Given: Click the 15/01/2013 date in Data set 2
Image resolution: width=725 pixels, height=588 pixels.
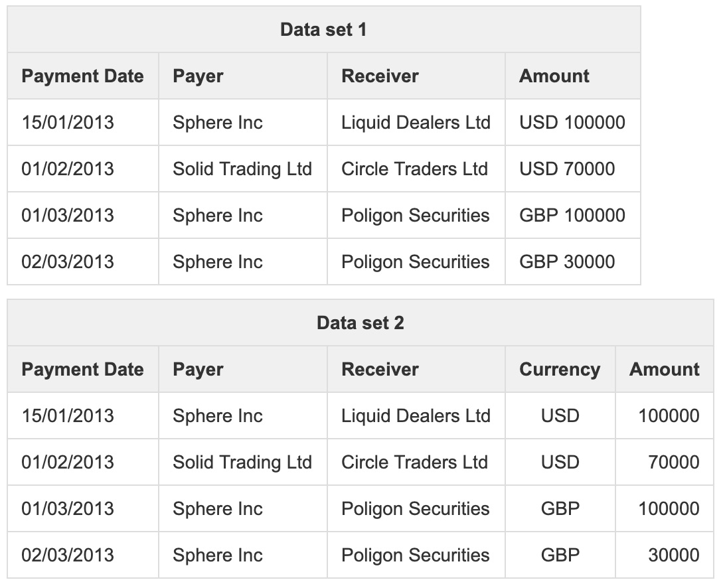Looking at the screenshot, I should pyautogui.click(x=68, y=416).
